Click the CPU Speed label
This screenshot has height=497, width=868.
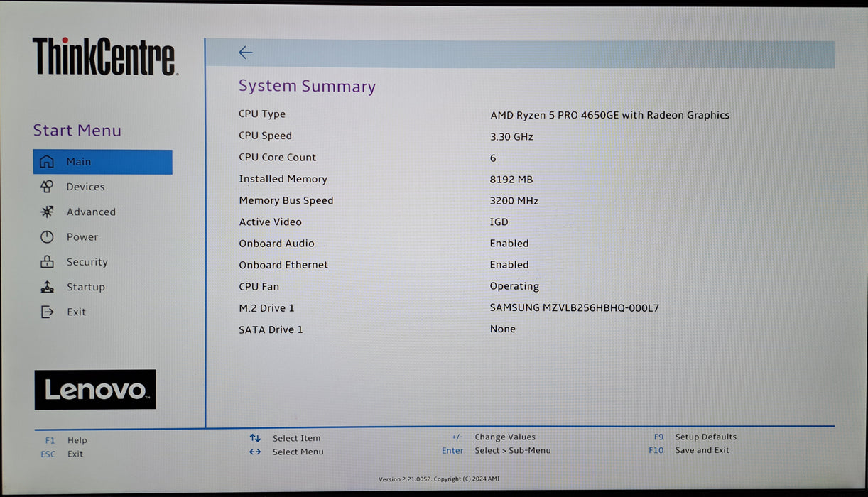coord(266,136)
